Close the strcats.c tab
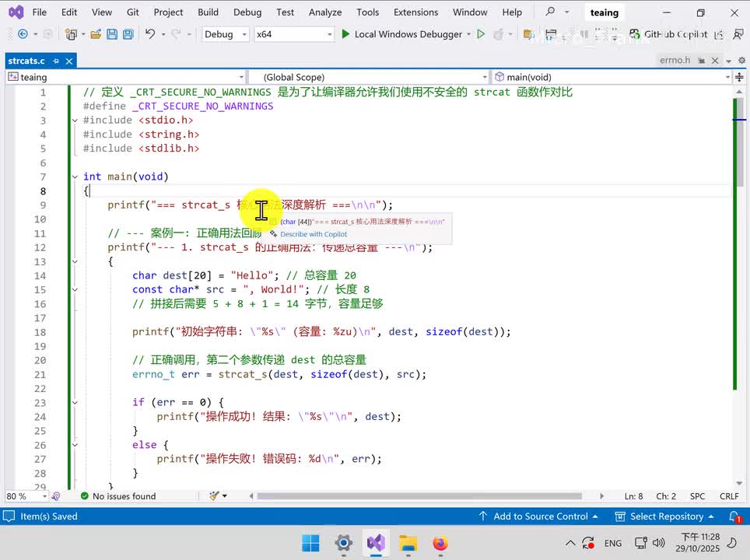Image resolution: width=750 pixels, height=560 pixels. pos(69,61)
